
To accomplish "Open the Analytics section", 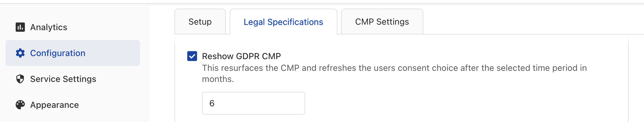I will [x=48, y=27].
